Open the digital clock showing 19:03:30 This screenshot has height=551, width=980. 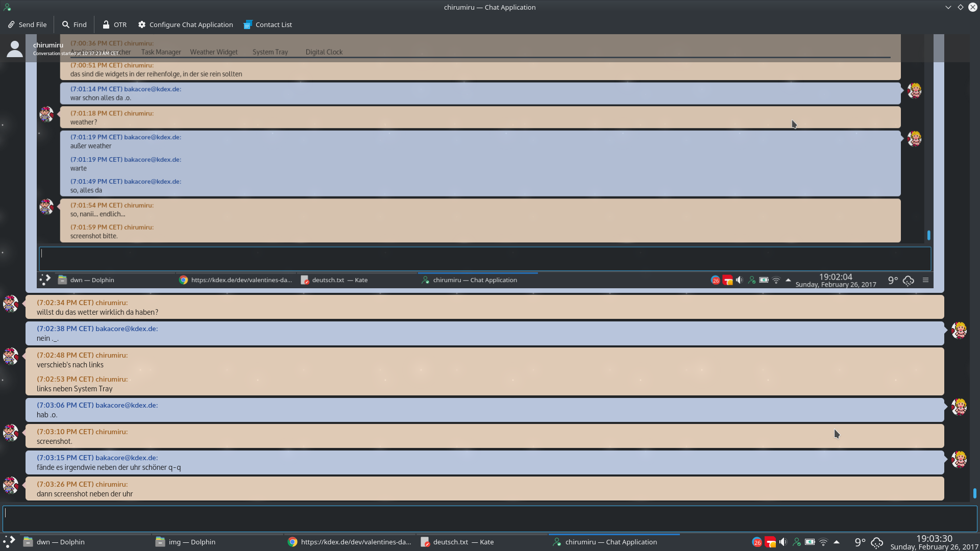[934, 542]
